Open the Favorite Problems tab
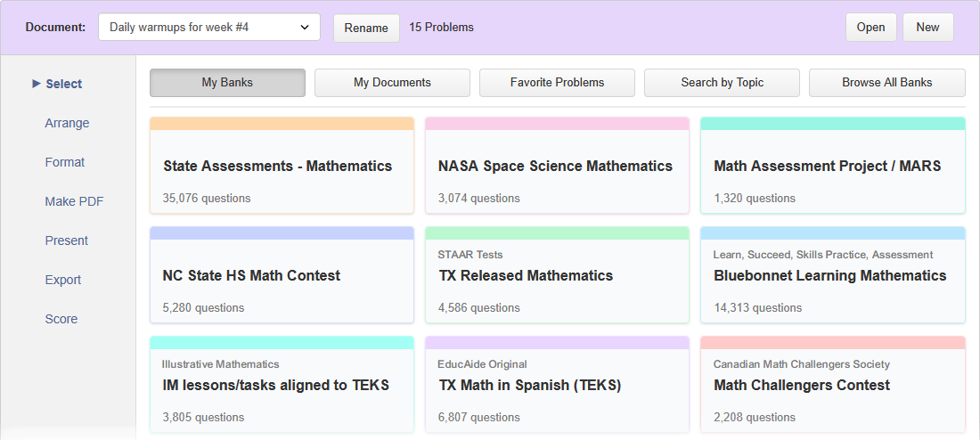Viewport: 980px width, 440px height. pyautogui.click(x=557, y=83)
